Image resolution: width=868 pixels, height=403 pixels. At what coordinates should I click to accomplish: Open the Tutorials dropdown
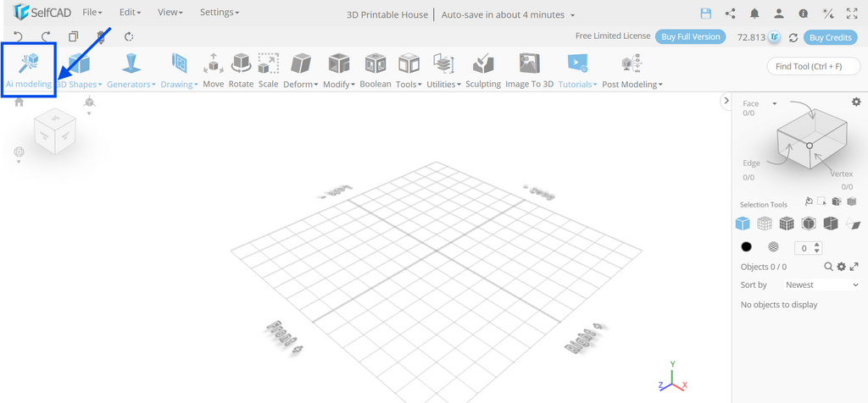[x=577, y=71]
